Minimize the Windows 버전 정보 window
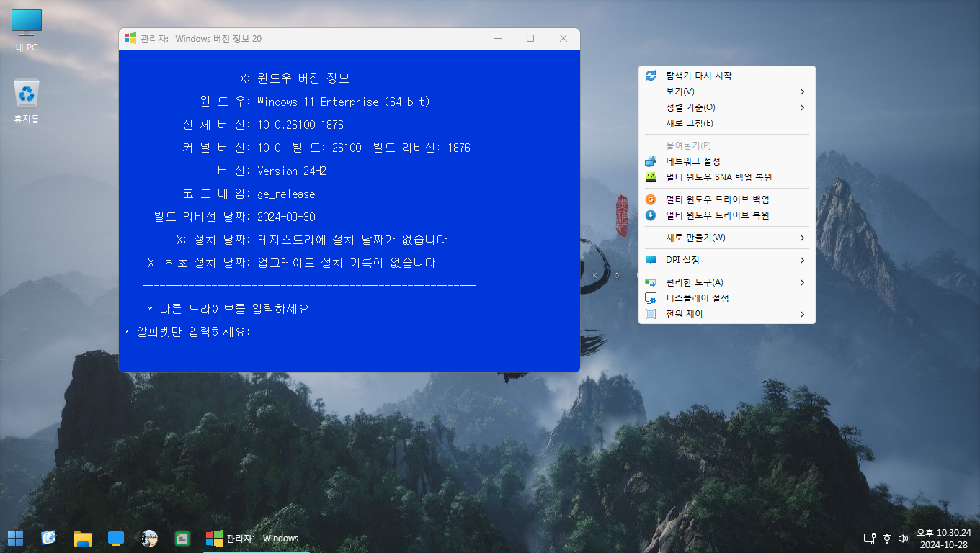Image resolution: width=980 pixels, height=553 pixels. pos(498,38)
